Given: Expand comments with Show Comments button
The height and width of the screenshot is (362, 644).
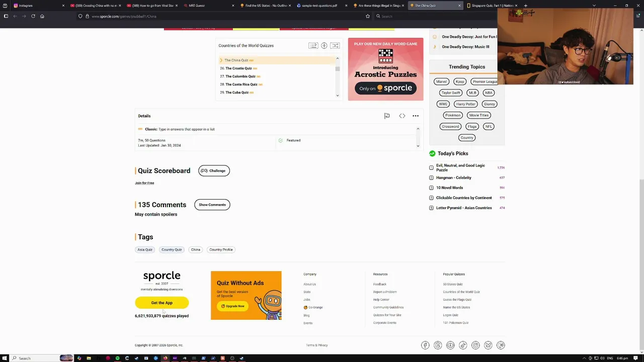Looking at the screenshot, I should 212,205.
